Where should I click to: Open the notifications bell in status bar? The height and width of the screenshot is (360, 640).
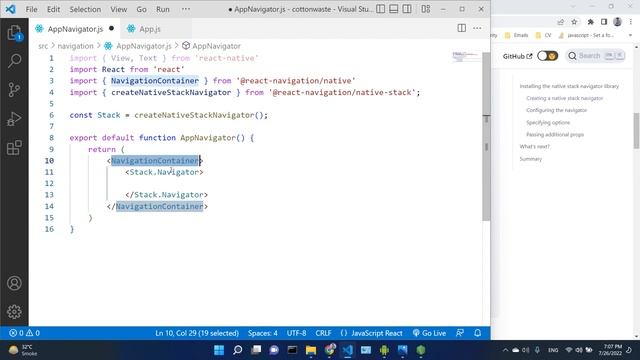(478, 333)
